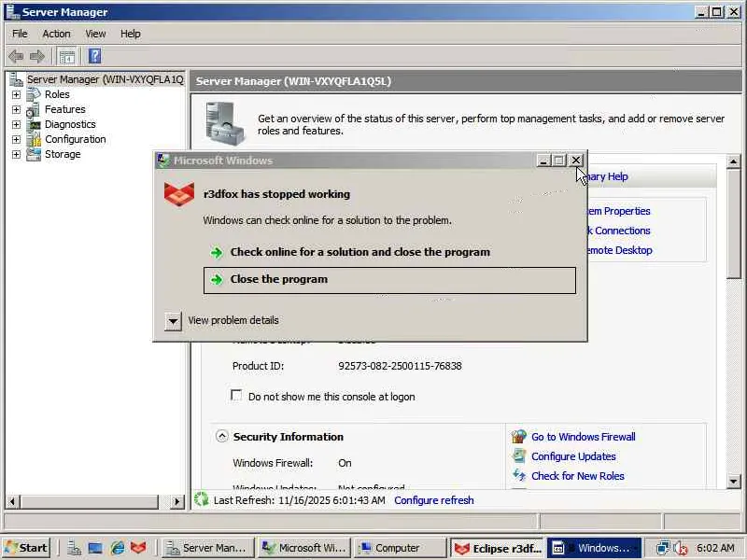
Task: Expand the Configuration tree node
Action: coord(16,139)
